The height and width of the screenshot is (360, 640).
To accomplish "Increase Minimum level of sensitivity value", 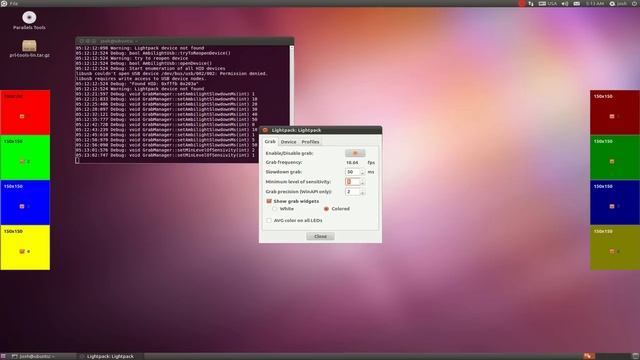I will [x=362, y=180].
